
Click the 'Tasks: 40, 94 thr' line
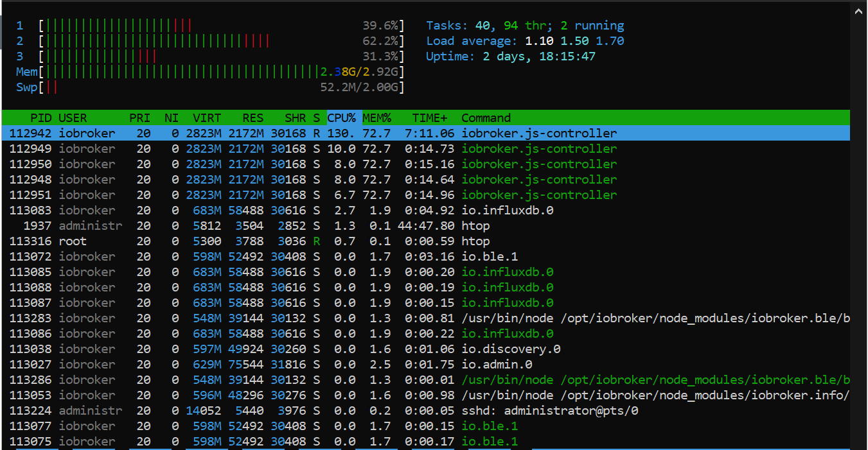(525, 26)
